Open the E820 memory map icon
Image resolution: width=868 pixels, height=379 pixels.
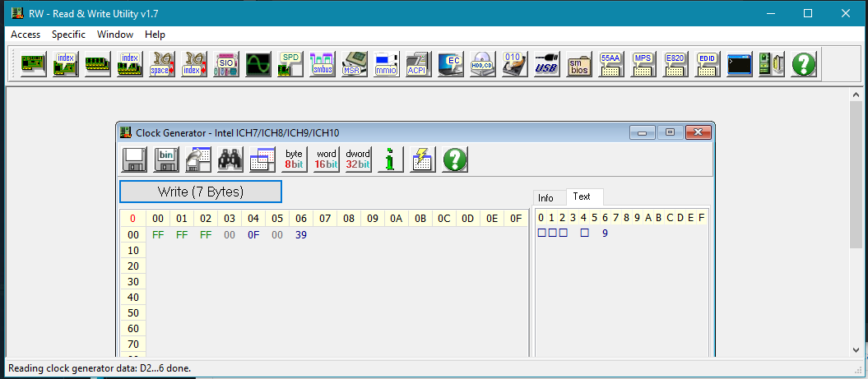[x=676, y=64]
